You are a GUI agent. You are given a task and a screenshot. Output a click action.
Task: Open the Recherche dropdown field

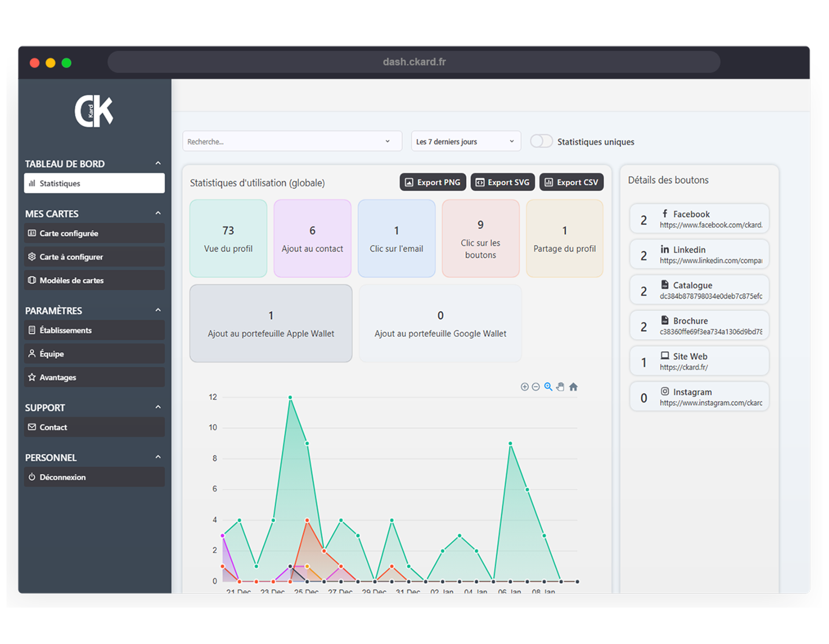[x=292, y=141]
